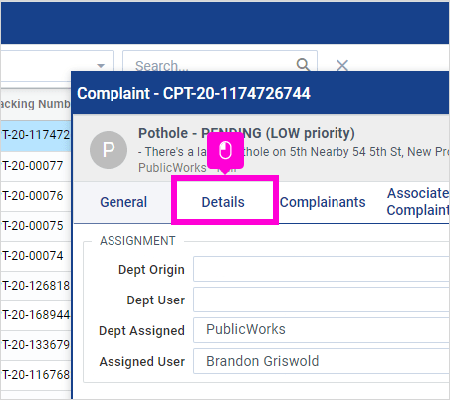Click the Dept User field
This screenshot has width=450, height=400.
[x=321, y=299]
